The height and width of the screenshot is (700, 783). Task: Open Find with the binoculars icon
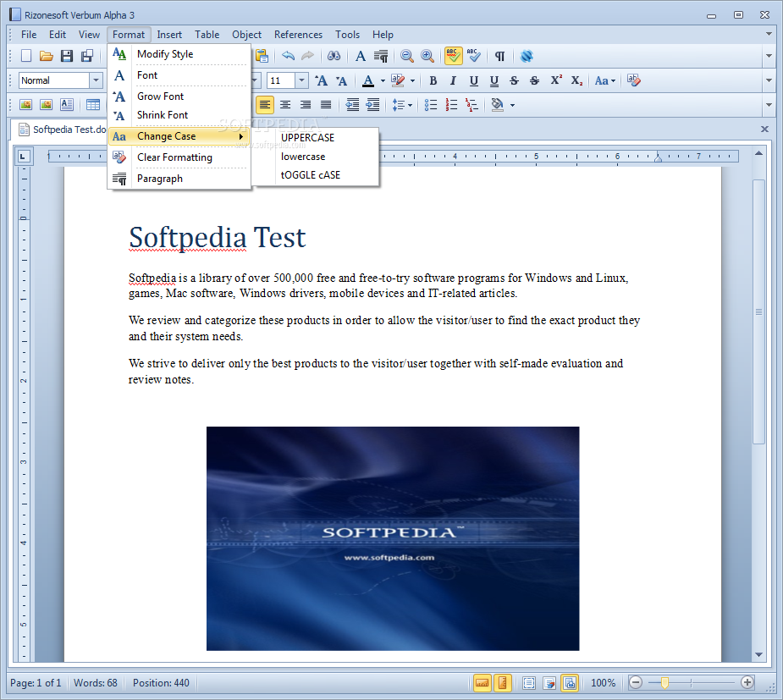[x=334, y=56]
